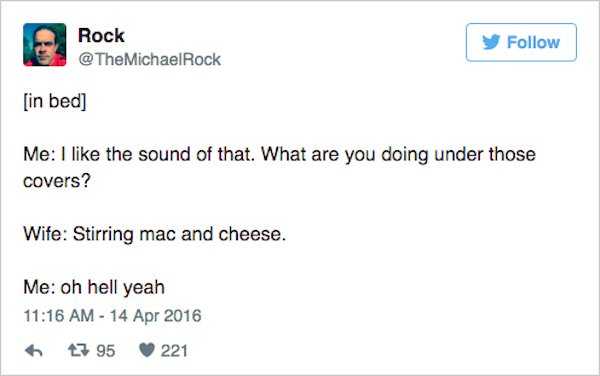Click the 'oh hell yeah' line
The height and width of the screenshot is (376, 600).
pos(112,287)
